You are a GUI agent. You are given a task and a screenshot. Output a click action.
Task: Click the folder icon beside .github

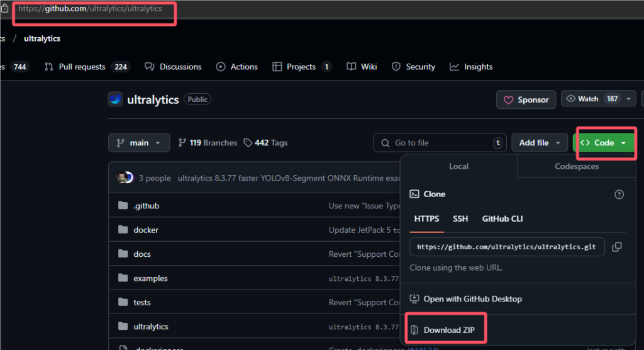[123, 205]
